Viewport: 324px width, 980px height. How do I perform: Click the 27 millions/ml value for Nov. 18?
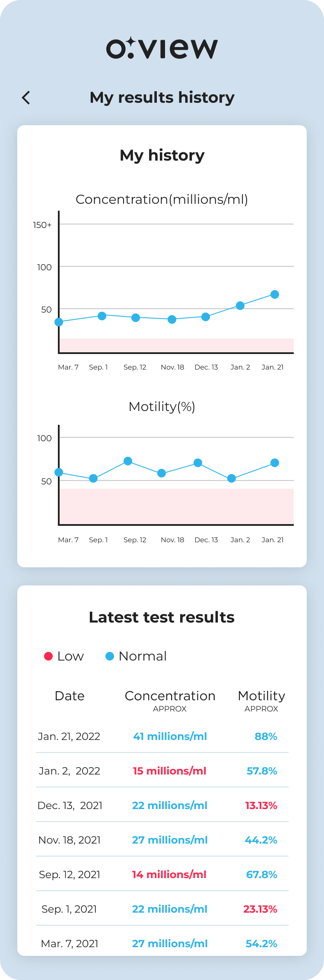[x=170, y=840]
